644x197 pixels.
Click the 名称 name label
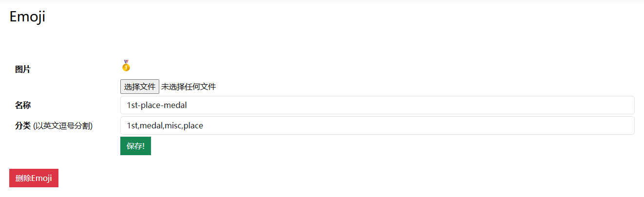point(23,105)
